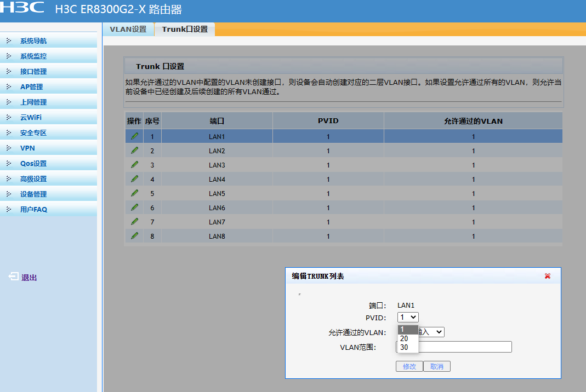Viewport: 586px width, 392px height.
Task: Click the edit pencil for LAN6 row
Action: 134,207
